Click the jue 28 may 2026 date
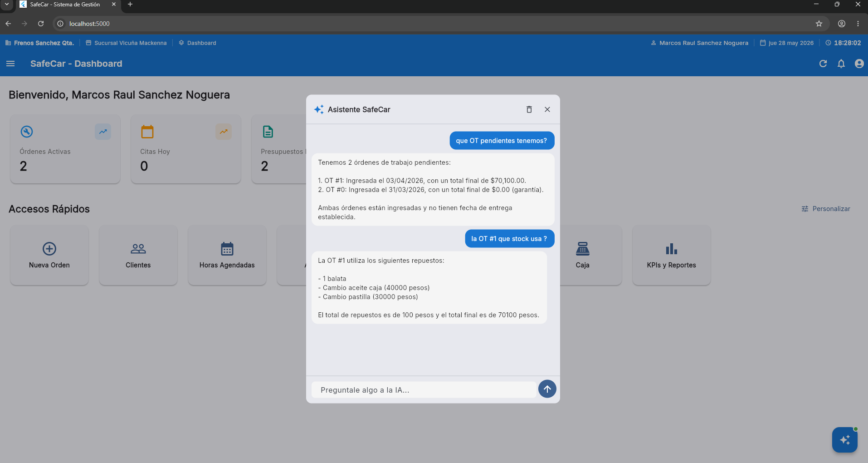Image resolution: width=868 pixels, height=463 pixels. pos(787,43)
